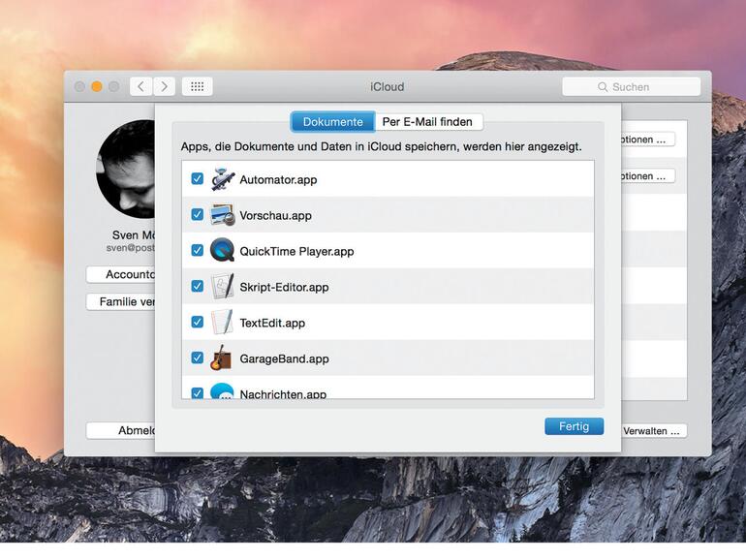Uncheck the Automator.app checkbox
The image size is (746, 560).
(197, 179)
